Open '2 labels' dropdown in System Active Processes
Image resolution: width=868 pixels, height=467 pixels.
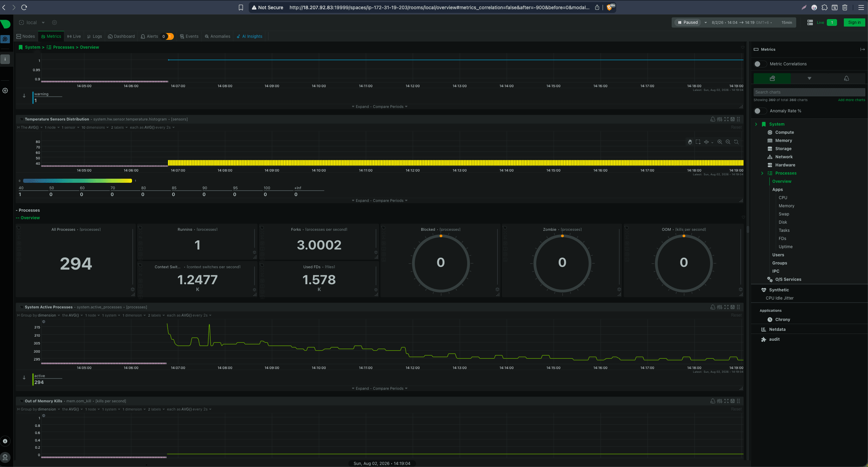tap(156, 316)
